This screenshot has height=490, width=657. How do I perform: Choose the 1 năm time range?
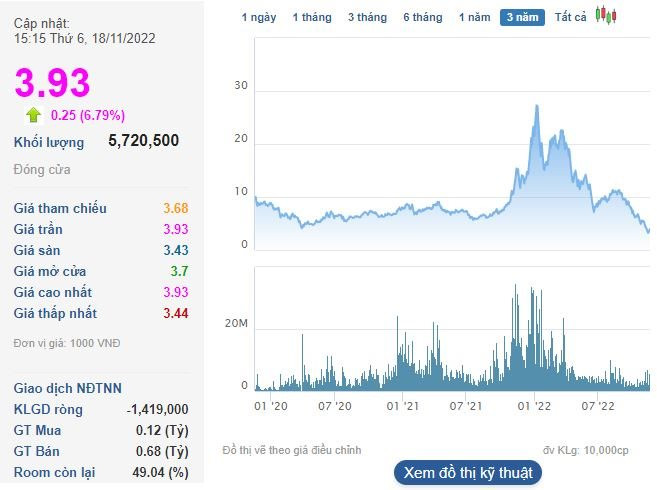[474, 17]
